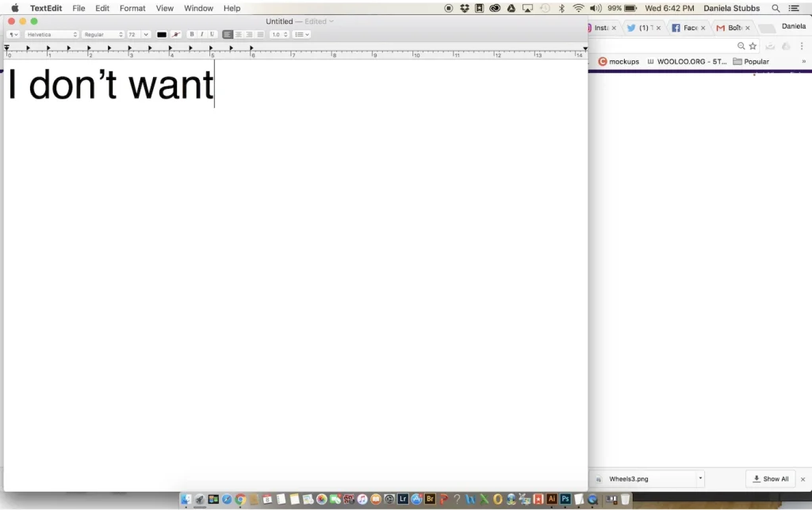This screenshot has height=510, width=812.
Task: Open the list bullets and numbering dropdown
Action: tap(301, 35)
